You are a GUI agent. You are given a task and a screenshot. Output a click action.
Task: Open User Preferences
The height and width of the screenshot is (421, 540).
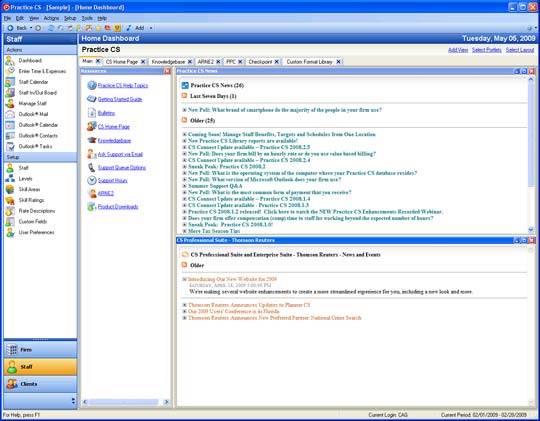30,232
